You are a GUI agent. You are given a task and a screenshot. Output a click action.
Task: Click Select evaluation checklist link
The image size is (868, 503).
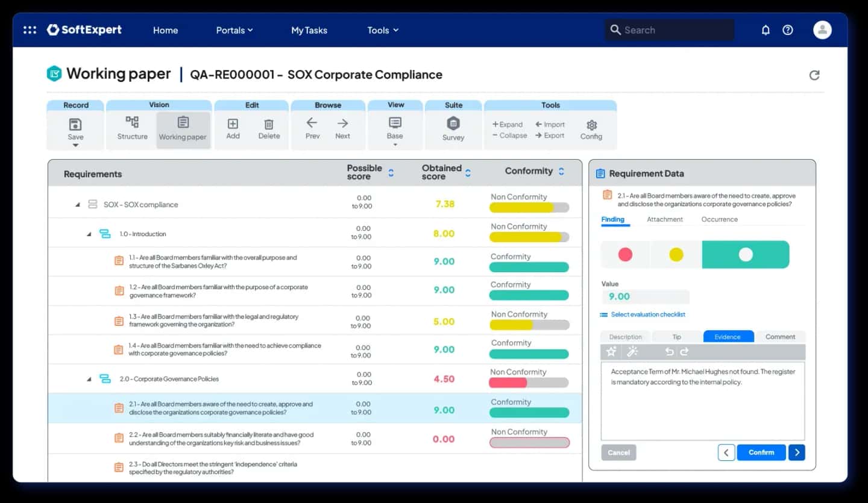647,314
